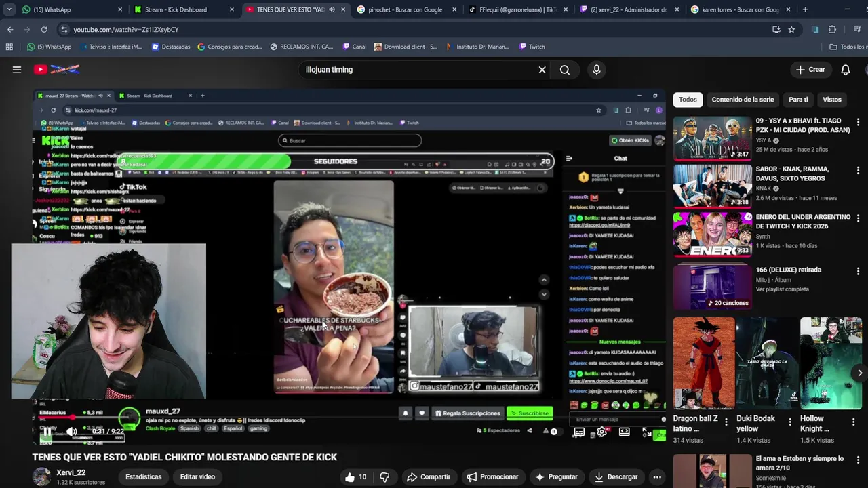Mute the video with speaker icon
This screenshot has height=488, width=868.
(x=72, y=431)
